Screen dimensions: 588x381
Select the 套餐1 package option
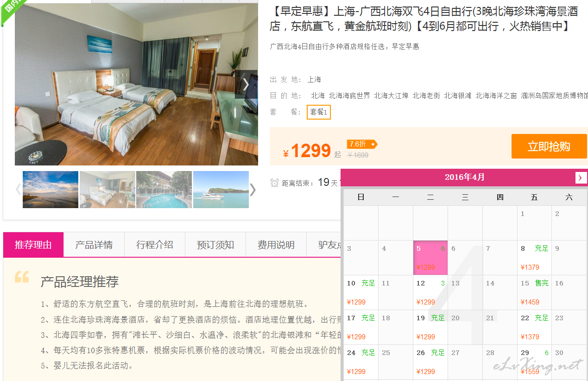319,112
